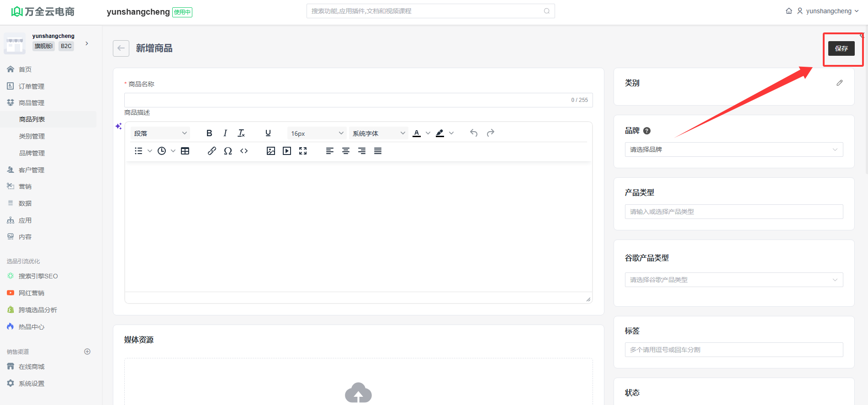Go to 订单管理 in the sidebar
Viewport: 868px width, 405px height.
click(32, 86)
